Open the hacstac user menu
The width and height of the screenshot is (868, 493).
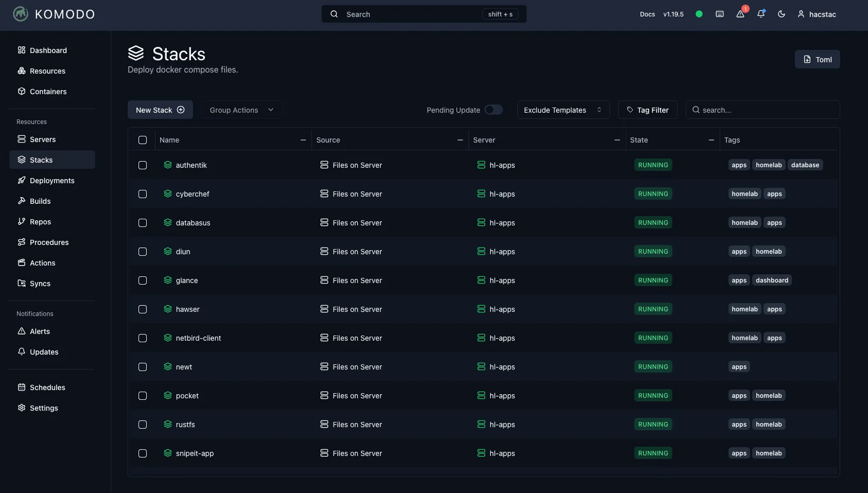coord(817,14)
